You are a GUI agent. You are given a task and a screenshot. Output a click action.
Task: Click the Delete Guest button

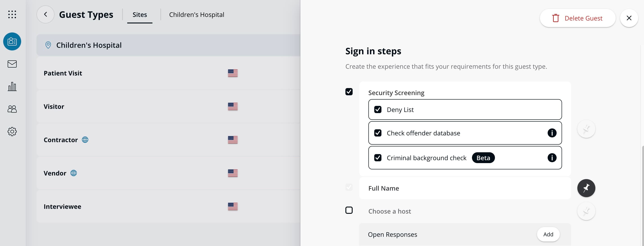click(x=578, y=18)
